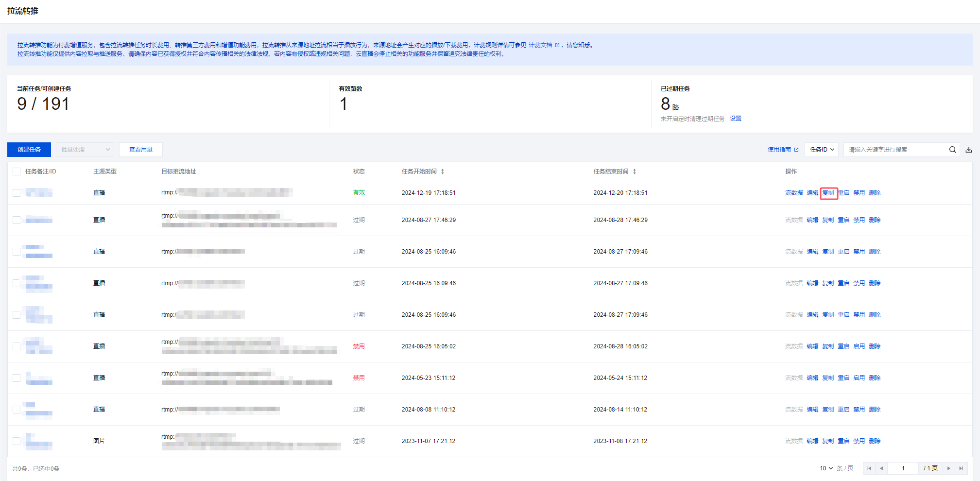Image resolution: width=980 pixels, height=481 pixels.
Task: Sort by 任务开始时间 column arrows
Action: [x=443, y=172]
